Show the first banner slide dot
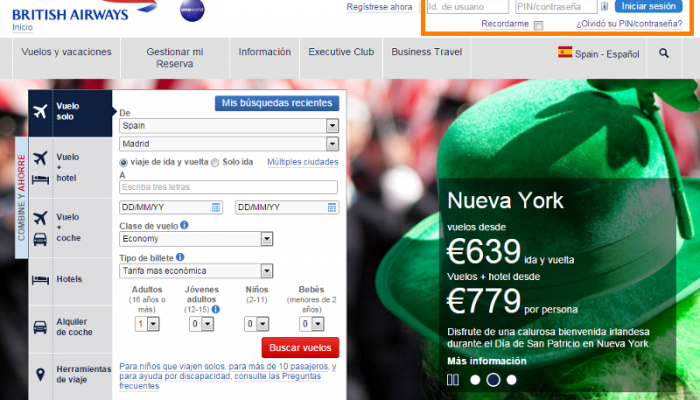 [x=475, y=380]
